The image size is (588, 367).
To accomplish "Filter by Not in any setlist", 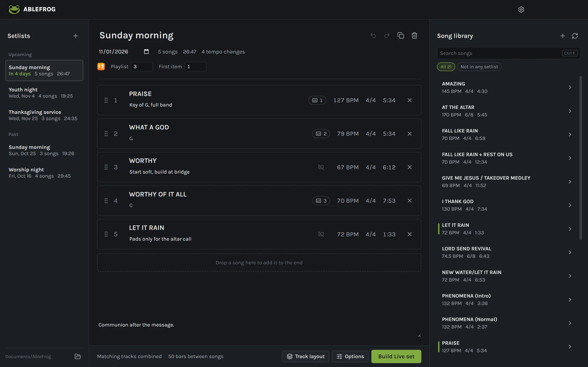I will pyautogui.click(x=479, y=67).
